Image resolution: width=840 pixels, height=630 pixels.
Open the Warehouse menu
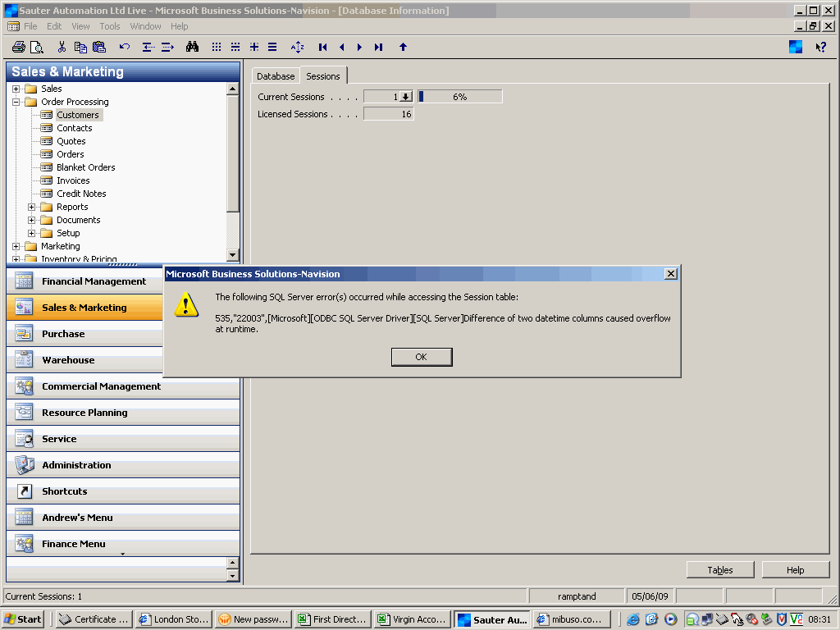point(84,360)
